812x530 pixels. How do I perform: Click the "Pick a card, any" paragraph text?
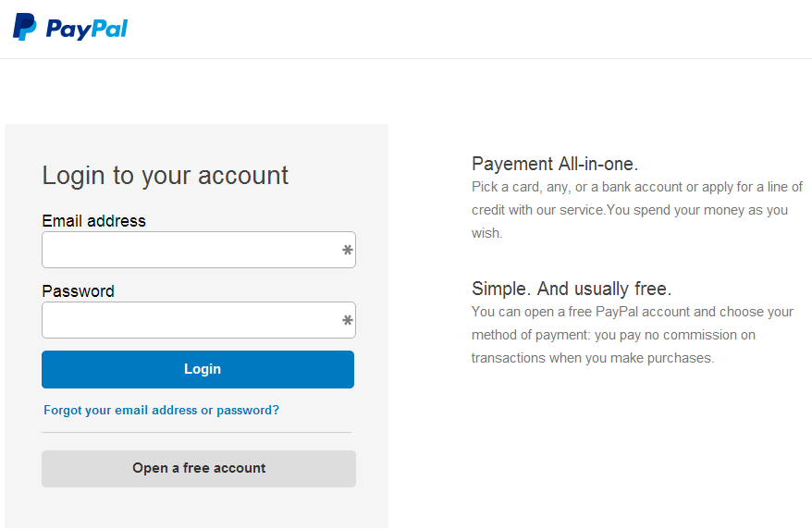tap(636, 187)
